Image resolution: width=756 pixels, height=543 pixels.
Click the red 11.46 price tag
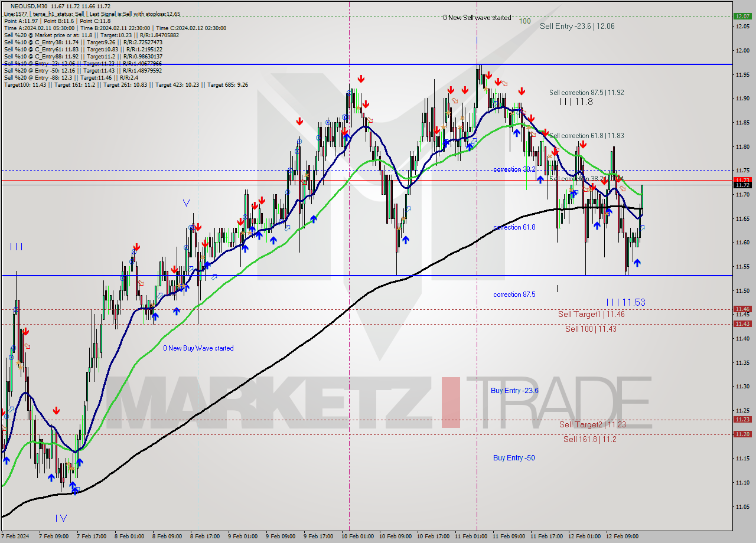[742, 309]
